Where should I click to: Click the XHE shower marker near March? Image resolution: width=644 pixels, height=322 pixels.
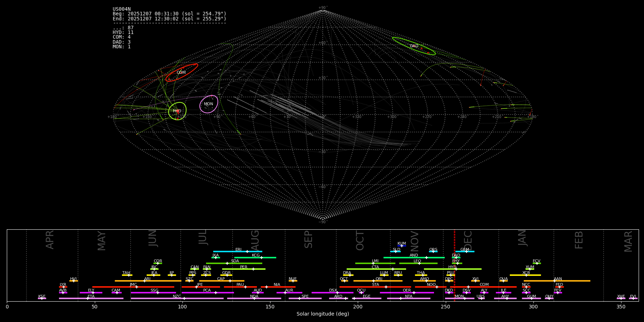621,298
